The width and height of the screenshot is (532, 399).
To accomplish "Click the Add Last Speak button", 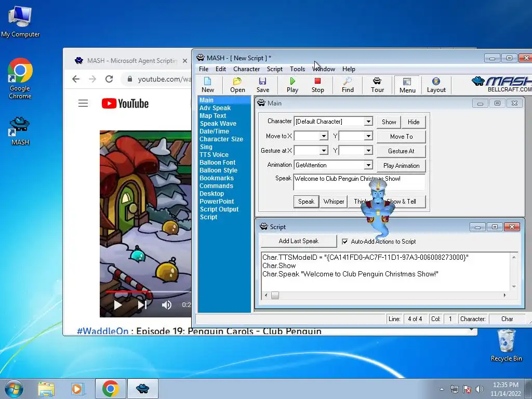I will 299,241.
